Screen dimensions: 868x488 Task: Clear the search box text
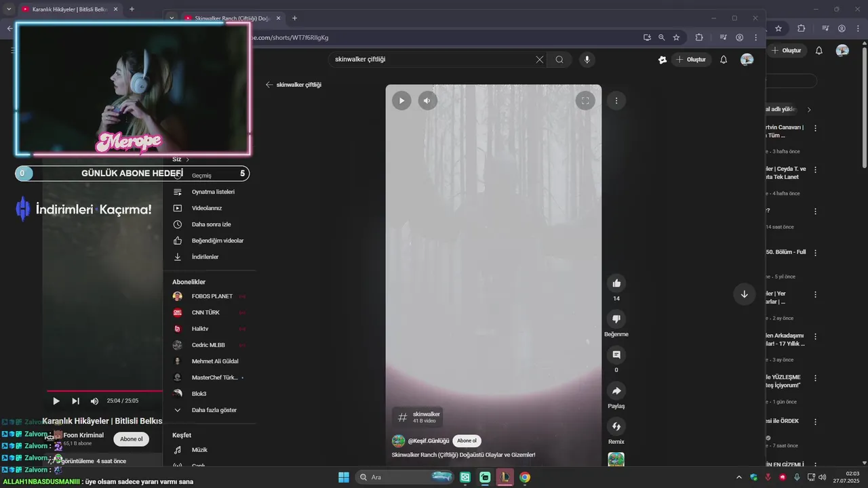coord(540,60)
